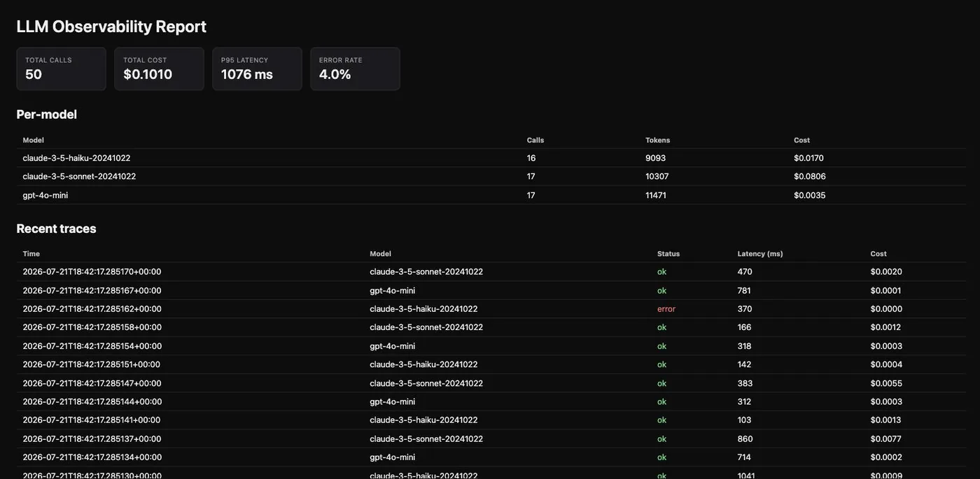
Task: Click the trace cost $0.0055
Action: [x=886, y=383]
